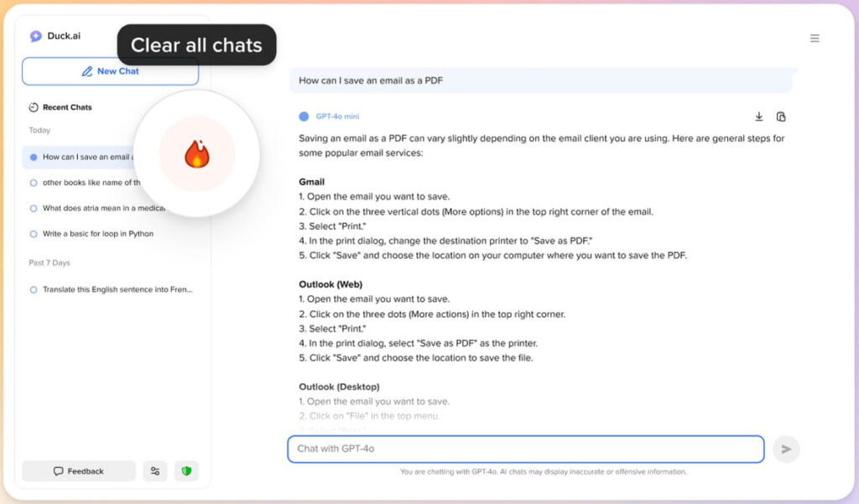Viewport: 859px width, 504px height.
Task: Click the green shield privacy icon
Action: point(186,471)
